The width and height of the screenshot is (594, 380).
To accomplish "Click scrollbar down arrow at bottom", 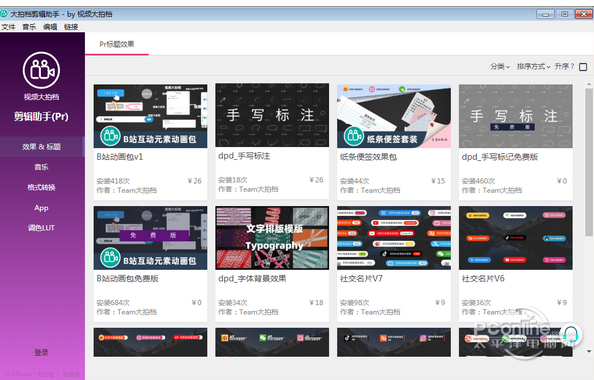I will pyautogui.click(x=589, y=351).
